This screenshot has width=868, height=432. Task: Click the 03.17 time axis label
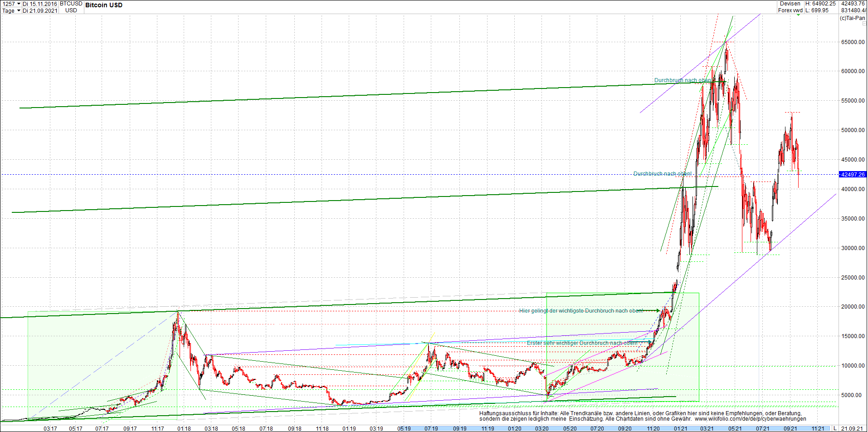tap(50, 428)
